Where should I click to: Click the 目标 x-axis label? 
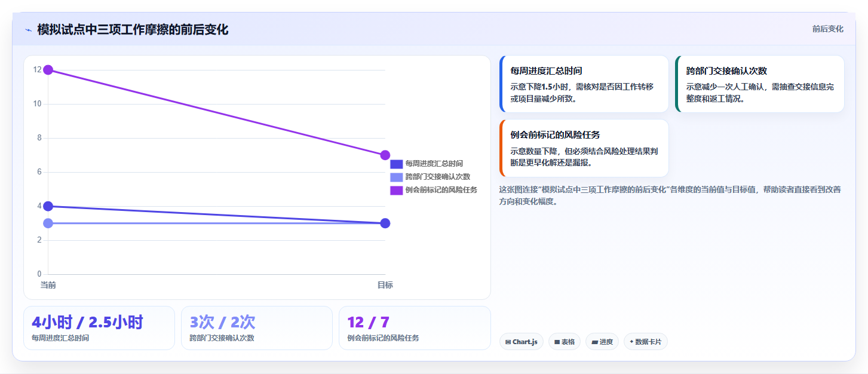point(385,285)
